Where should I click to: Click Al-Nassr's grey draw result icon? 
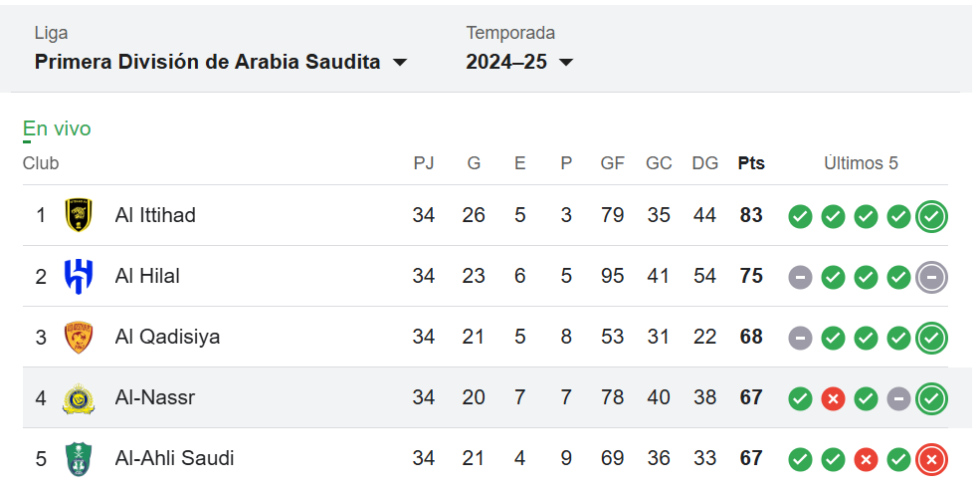coord(898,399)
